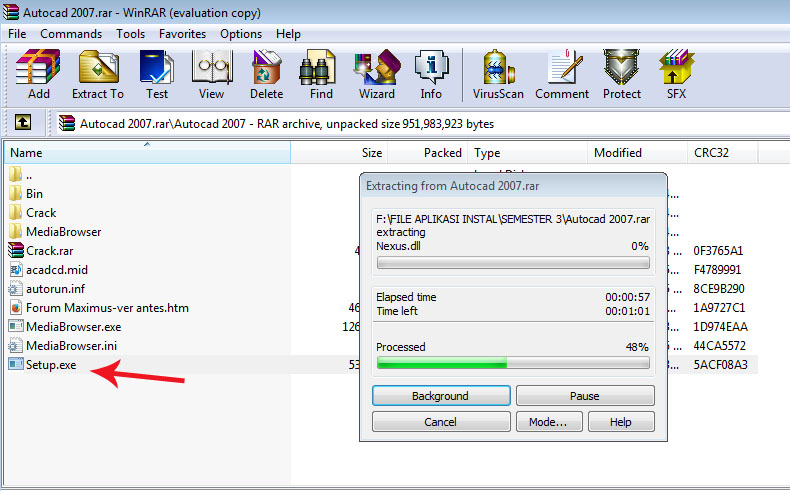Image resolution: width=790 pixels, height=491 pixels.
Task: Open the Options menu
Action: (241, 34)
